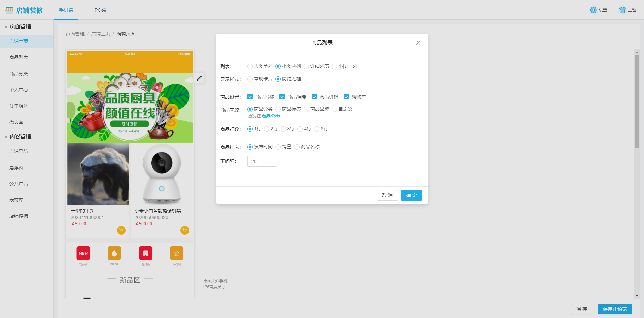Select the 促销 bookmark navigation icon

[x=146, y=253]
